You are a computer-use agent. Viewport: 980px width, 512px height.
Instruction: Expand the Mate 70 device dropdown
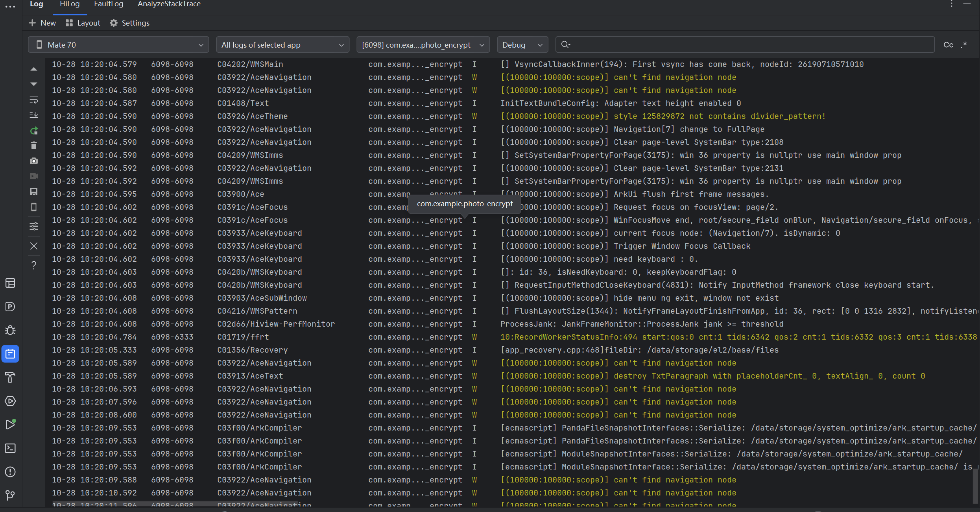(x=118, y=45)
